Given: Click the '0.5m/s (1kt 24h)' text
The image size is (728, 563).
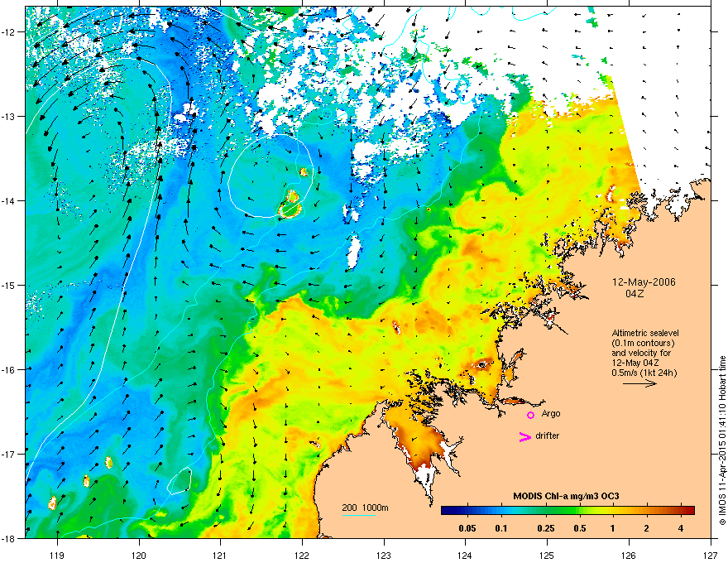Looking at the screenshot, I should (644, 373).
